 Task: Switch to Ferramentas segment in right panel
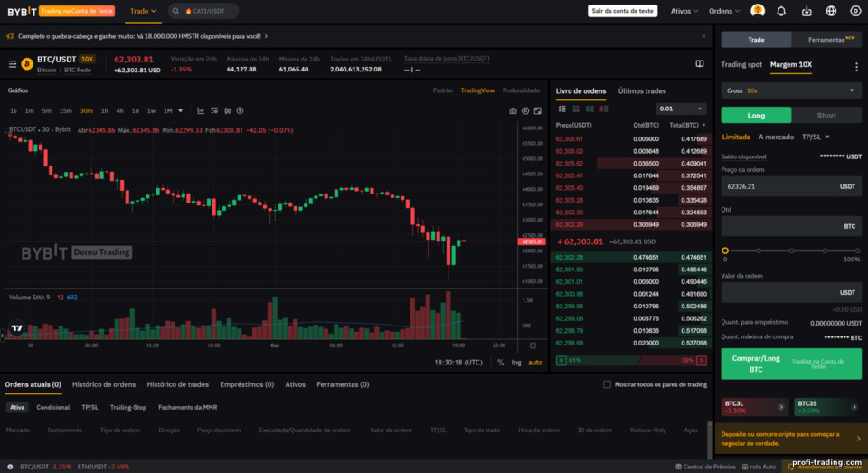click(826, 39)
